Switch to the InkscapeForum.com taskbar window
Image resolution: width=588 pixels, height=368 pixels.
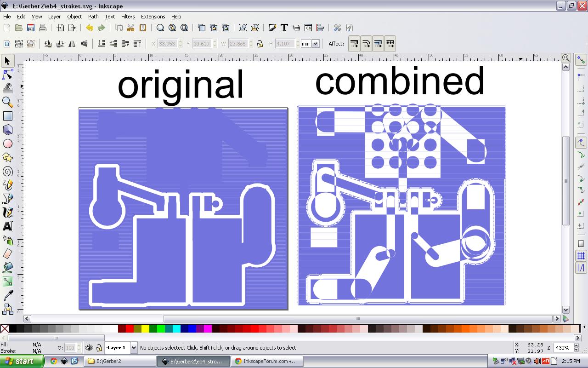(x=266, y=362)
